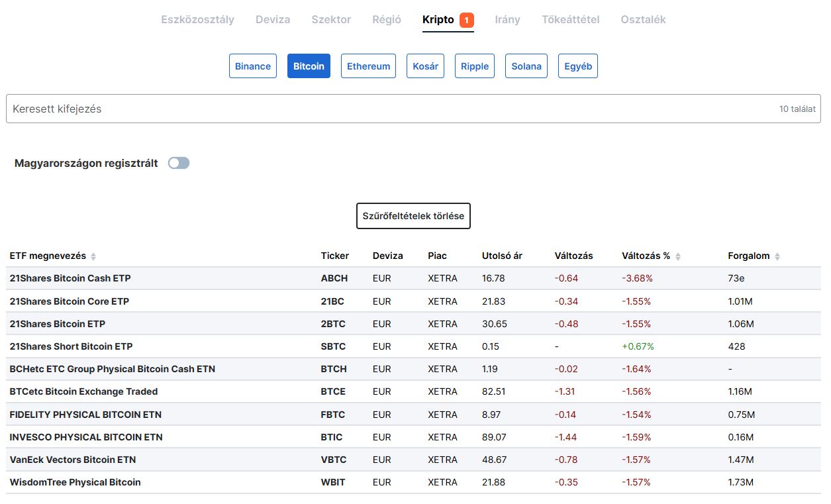Sort by ETF megnevezés column arrows
Screen dimensions: 831x504
coord(93,256)
